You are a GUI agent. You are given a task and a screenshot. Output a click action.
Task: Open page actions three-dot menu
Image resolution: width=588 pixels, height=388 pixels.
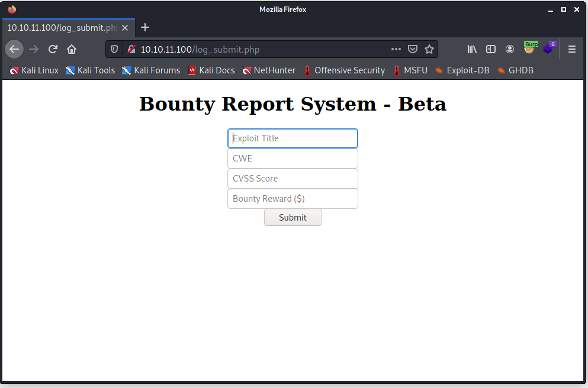[396, 49]
